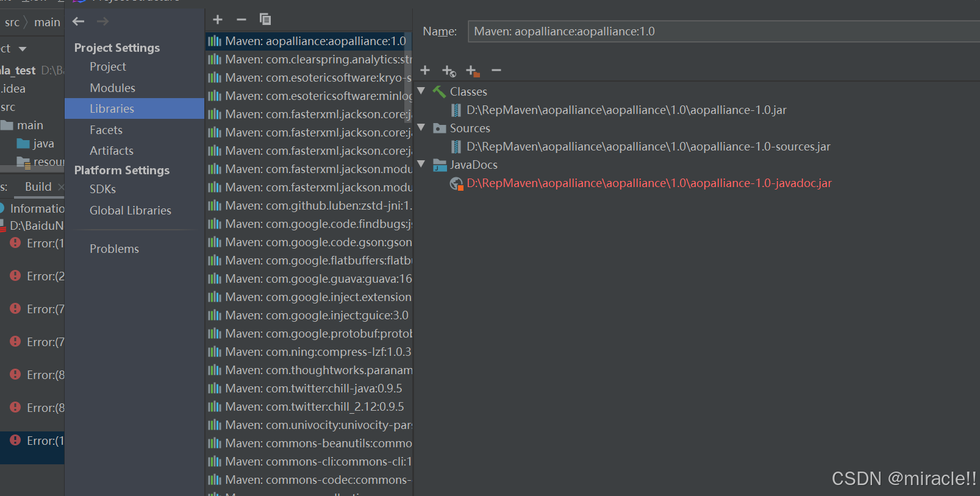The image size is (980, 496).
Task: Select Maven: com.esotericsoftware:kryo library
Action: [x=309, y=77]
